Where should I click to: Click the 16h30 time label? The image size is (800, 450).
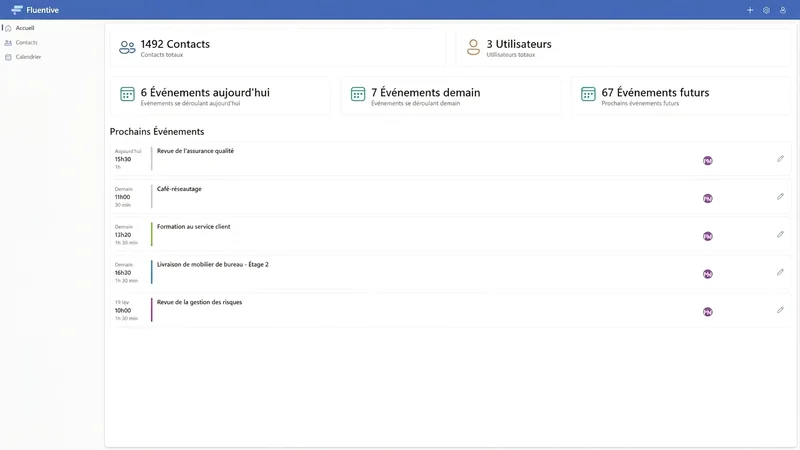click(123, 272)
